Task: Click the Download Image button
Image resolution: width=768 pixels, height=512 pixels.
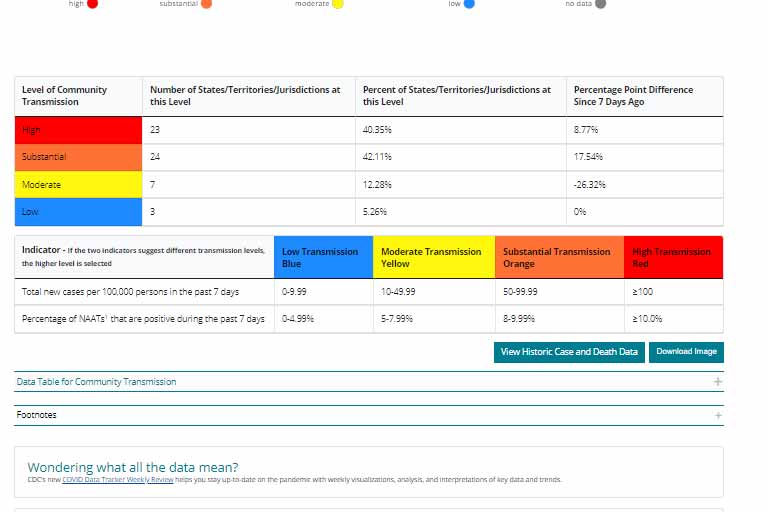Action: (x=686, y=352)
